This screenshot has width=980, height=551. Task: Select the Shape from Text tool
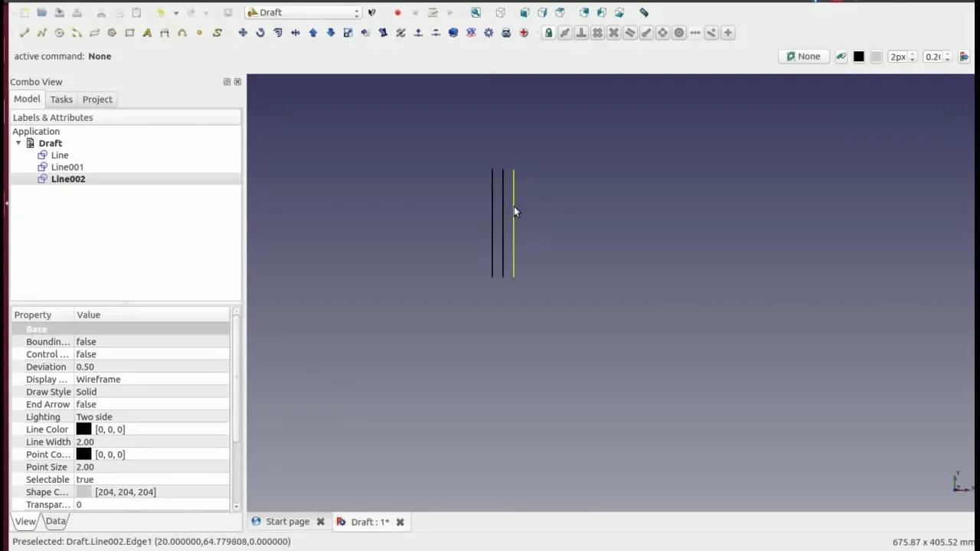[217, 32]
